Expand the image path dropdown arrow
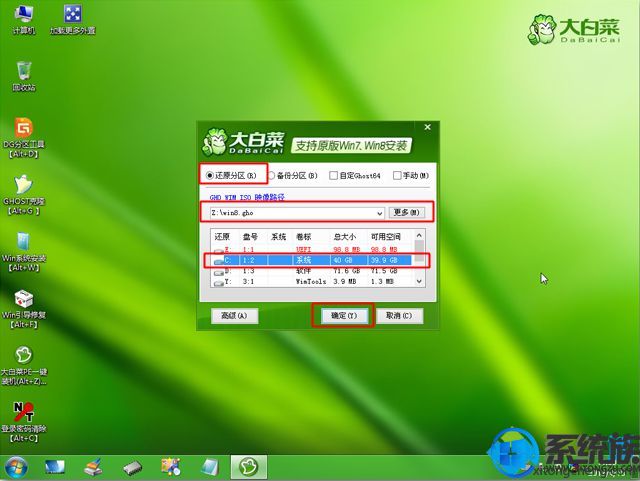 click(380, 213)
